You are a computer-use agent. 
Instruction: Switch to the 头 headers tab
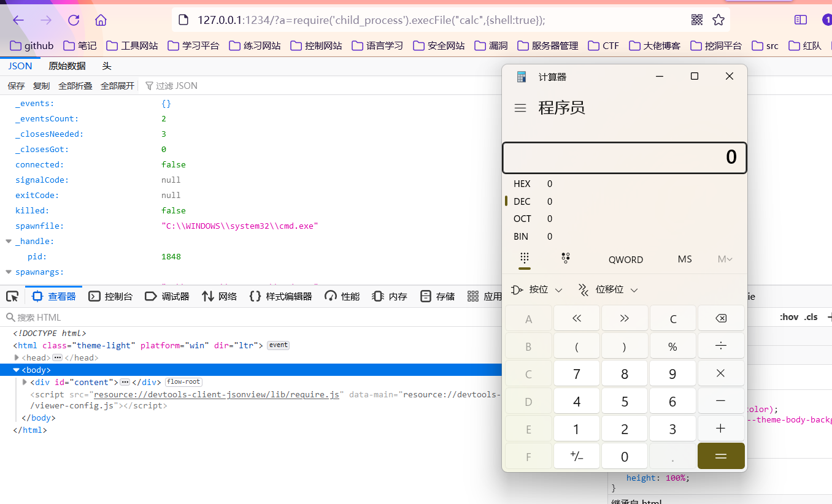(x=107, y=66)
